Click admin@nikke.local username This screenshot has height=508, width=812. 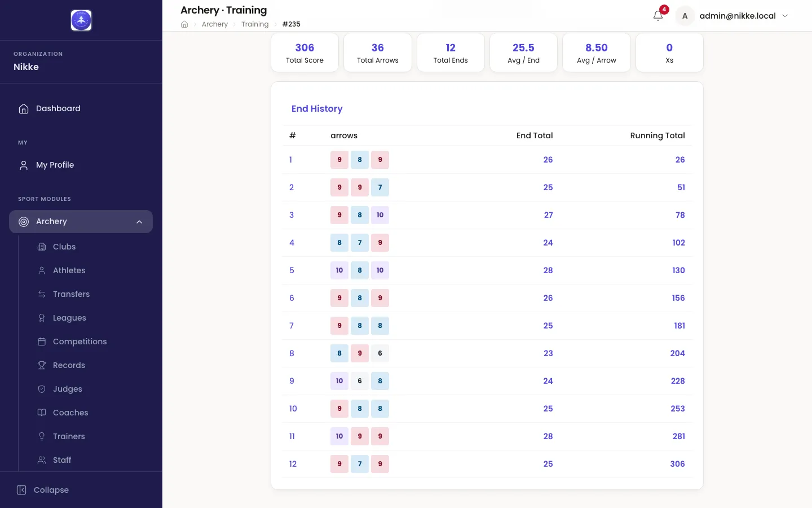pyautogui.click(x=738, y=16)
